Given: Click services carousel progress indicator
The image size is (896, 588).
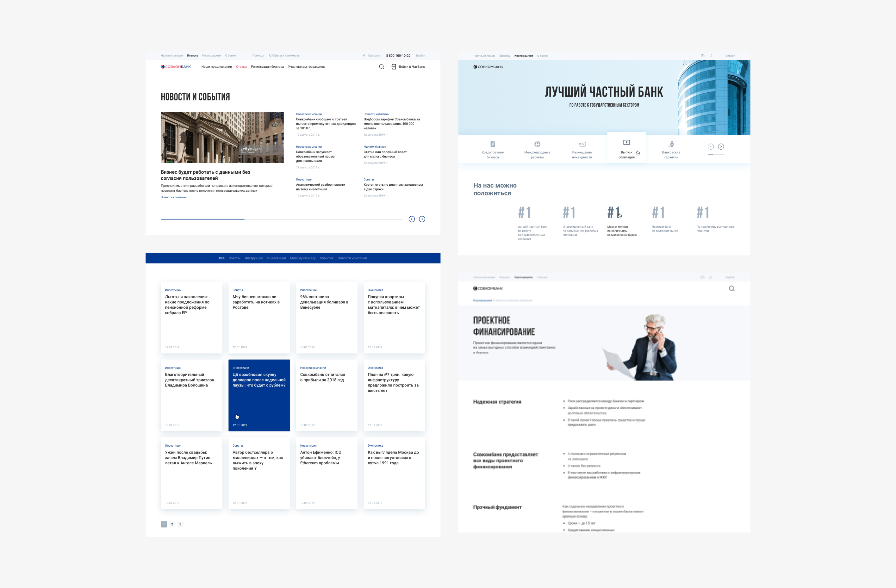Looking at the screenshot, I should click(x=716, y=155).
